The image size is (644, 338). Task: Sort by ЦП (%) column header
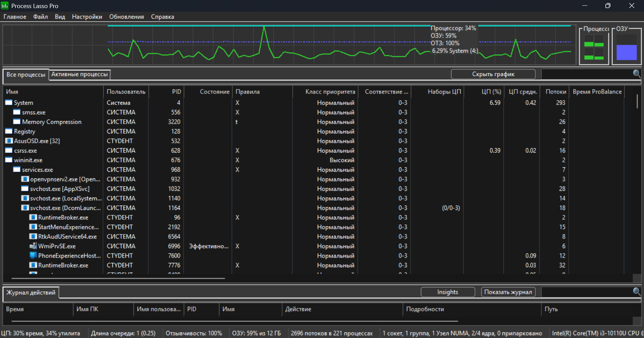tap(491, 92)
